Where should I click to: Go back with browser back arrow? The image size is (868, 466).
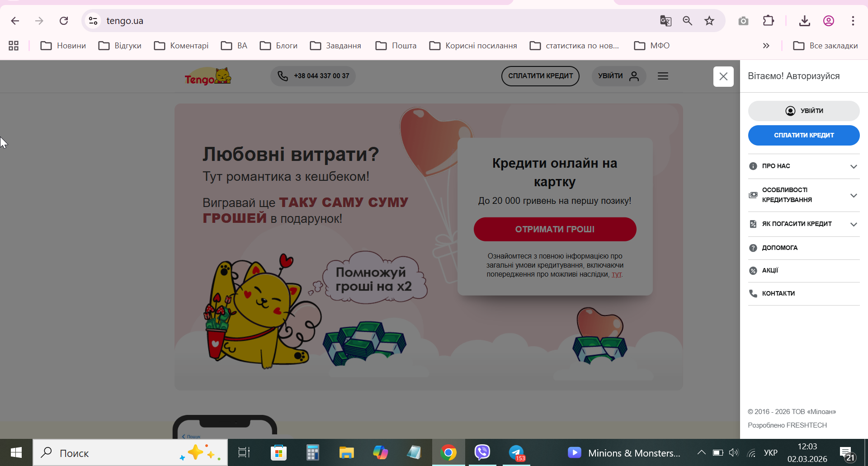pyautogui.click(x=15, y=21)
